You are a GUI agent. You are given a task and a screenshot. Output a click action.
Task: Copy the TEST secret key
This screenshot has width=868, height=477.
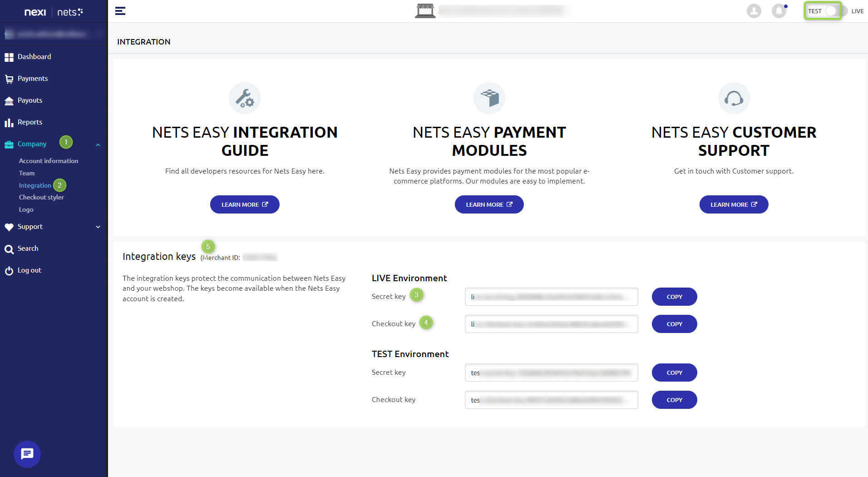click(675, 373)
